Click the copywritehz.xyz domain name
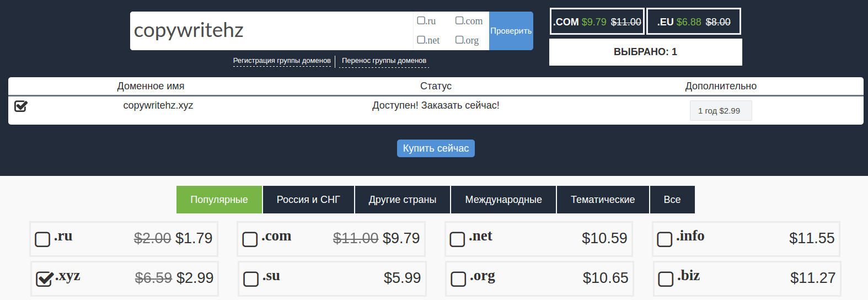This screenshot has height=300, width=868. 158,105
